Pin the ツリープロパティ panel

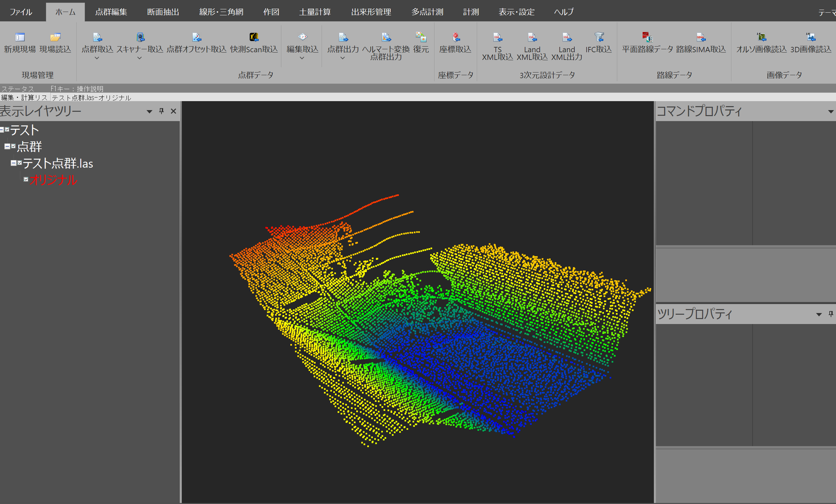pos(831,314)
